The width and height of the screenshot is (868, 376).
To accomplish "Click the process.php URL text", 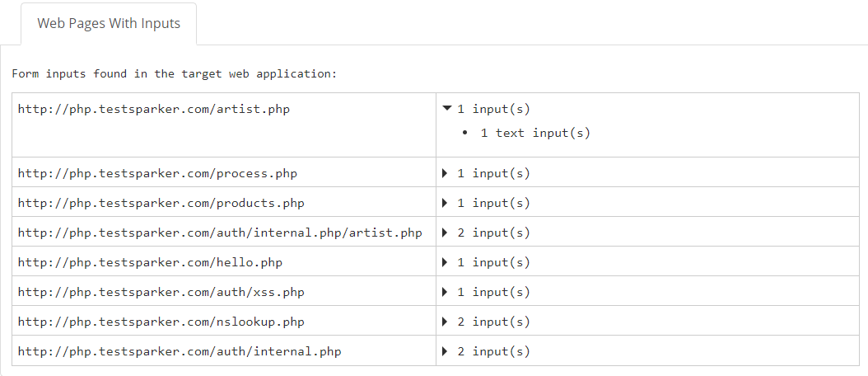I will (157, 173).
